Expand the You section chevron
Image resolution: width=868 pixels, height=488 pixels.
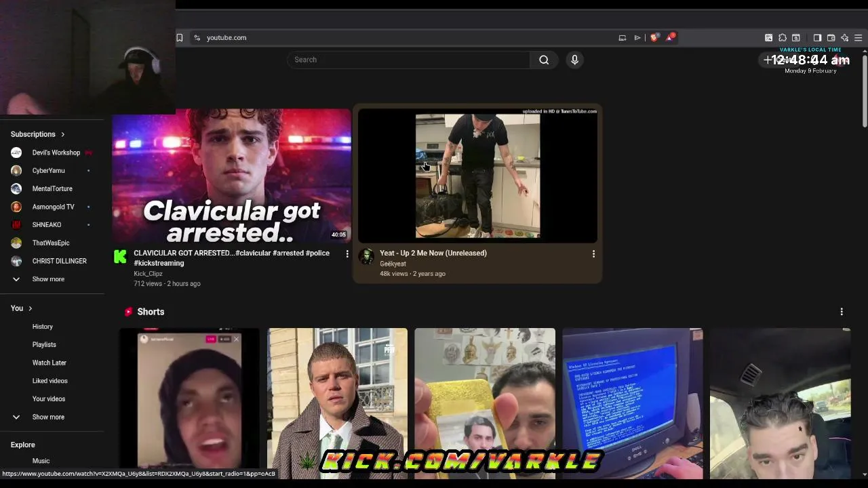coord(30,308)
